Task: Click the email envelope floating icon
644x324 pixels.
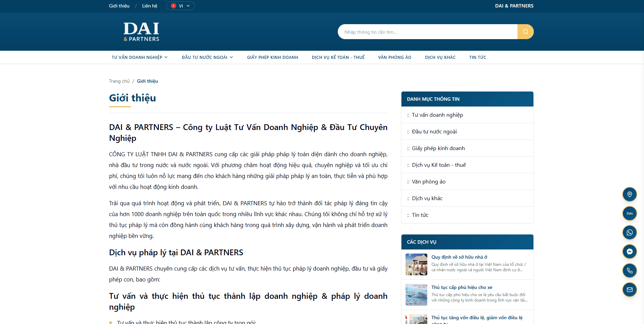Action: point(629,290)
